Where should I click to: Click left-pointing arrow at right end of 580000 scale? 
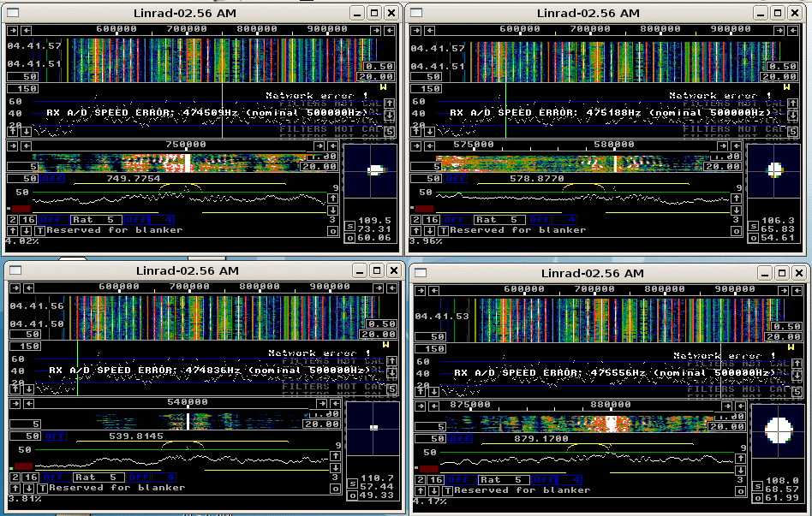coord(737,146)
